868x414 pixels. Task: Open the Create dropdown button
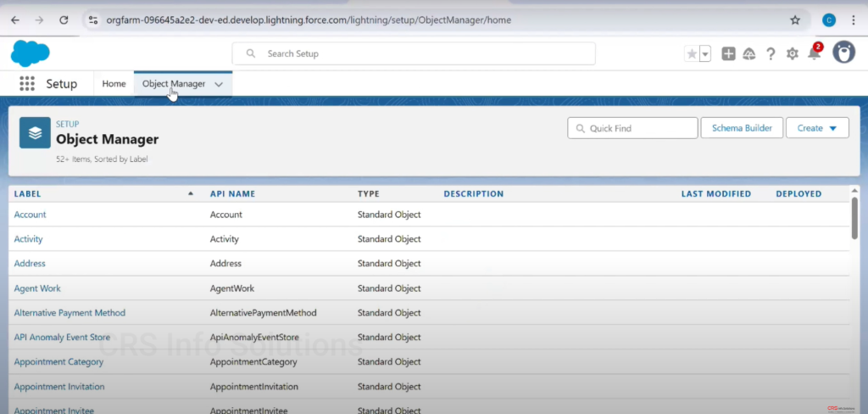pyautogui.click(x=817, y=128)
